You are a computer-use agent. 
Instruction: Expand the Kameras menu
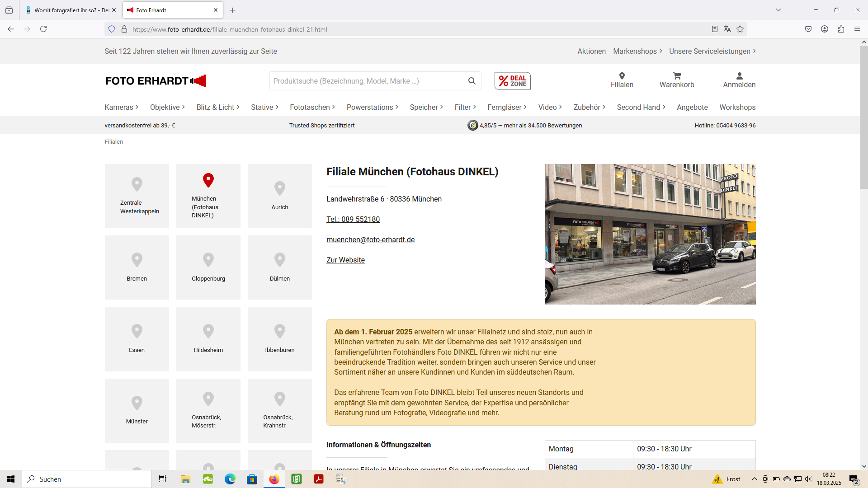121,108
